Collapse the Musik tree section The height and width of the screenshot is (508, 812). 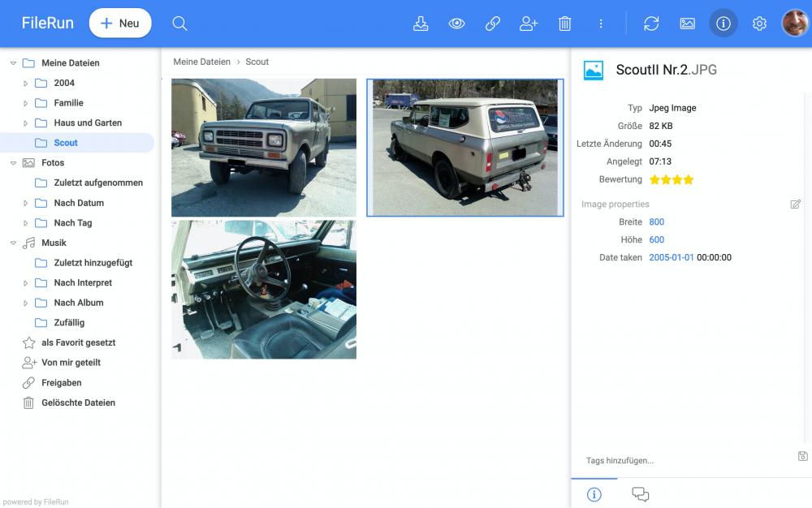click(x=14, y=243)
